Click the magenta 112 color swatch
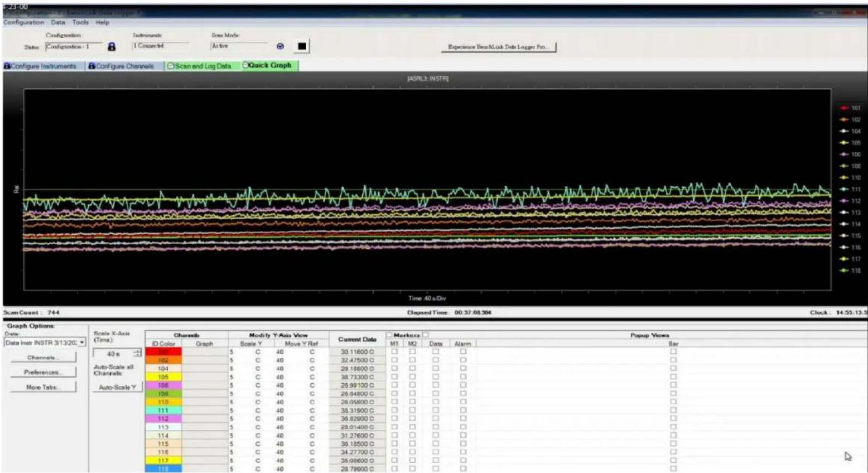 pos(163,419)
